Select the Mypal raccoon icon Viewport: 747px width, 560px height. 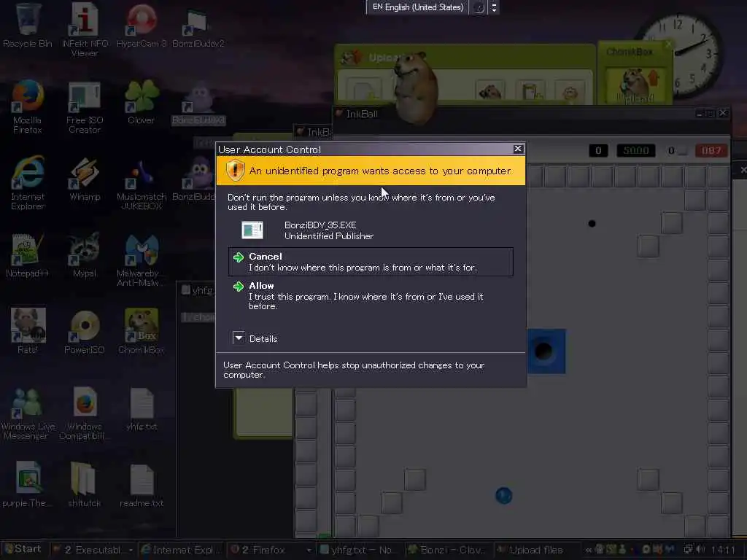85,255
